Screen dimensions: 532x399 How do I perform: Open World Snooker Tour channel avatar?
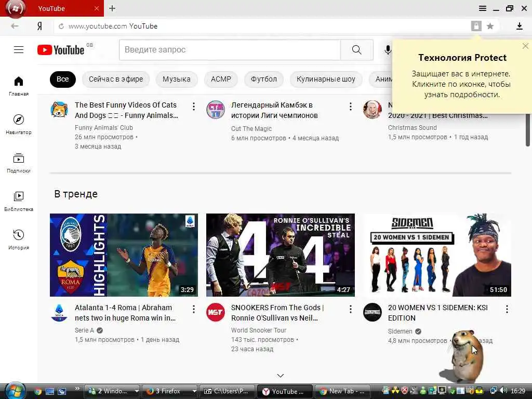216,312
